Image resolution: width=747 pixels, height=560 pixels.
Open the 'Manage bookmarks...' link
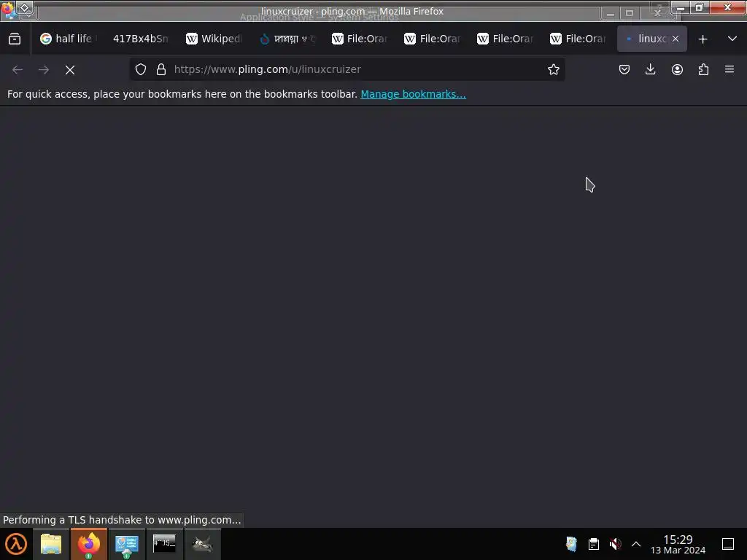[413, 94]
